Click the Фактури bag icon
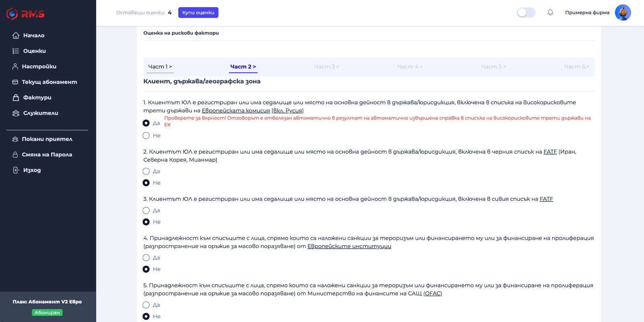 (x=16, y=97)
